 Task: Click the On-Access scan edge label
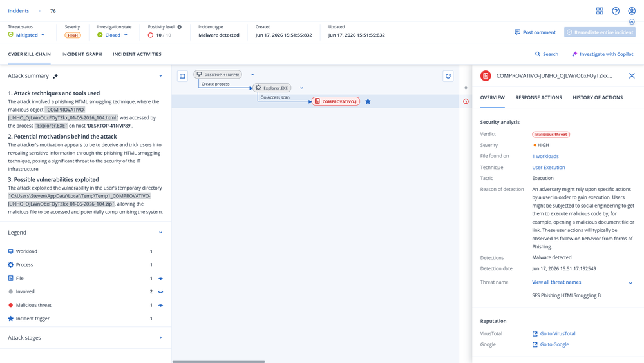(x=275, y=97)
